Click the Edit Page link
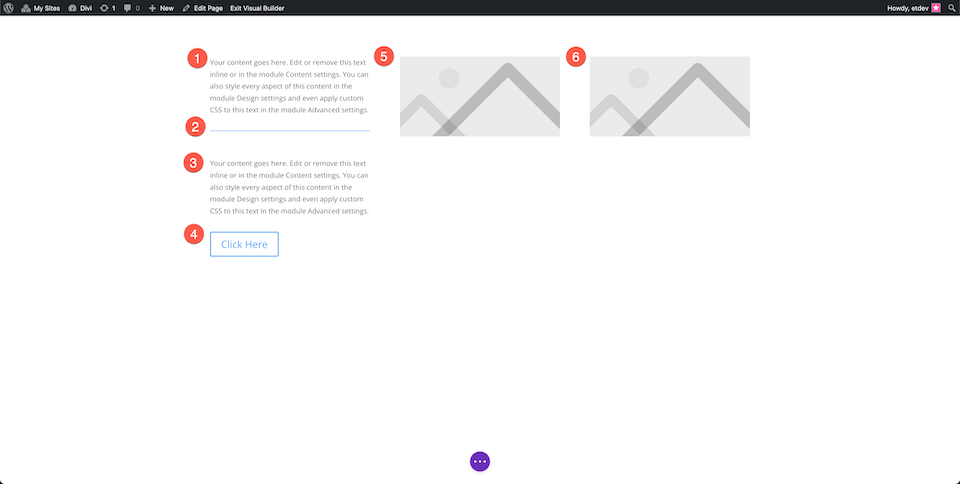This screenshot has width=960, height=484. (x=203, y=8)
